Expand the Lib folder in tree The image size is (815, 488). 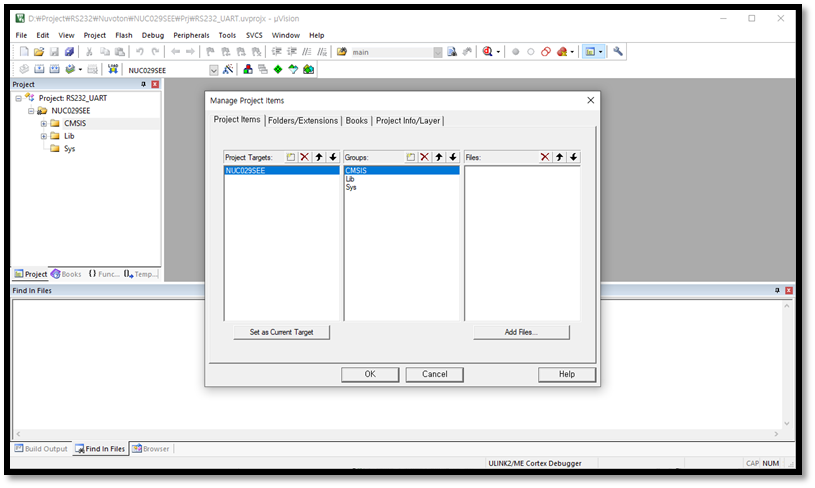tap(44, 136)
